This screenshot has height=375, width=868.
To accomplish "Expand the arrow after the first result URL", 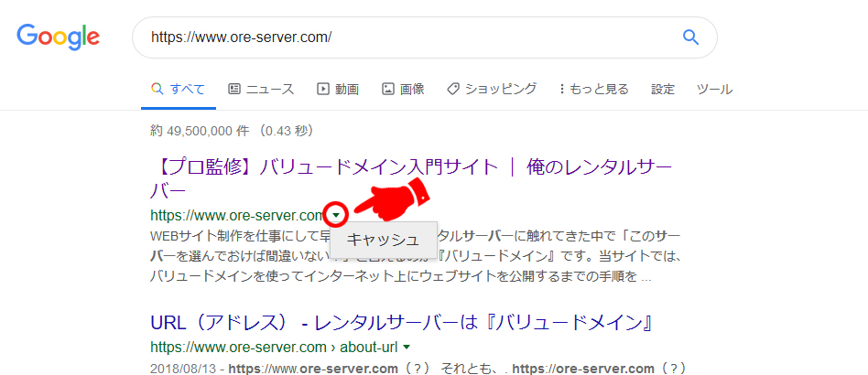I will [337, 216].
